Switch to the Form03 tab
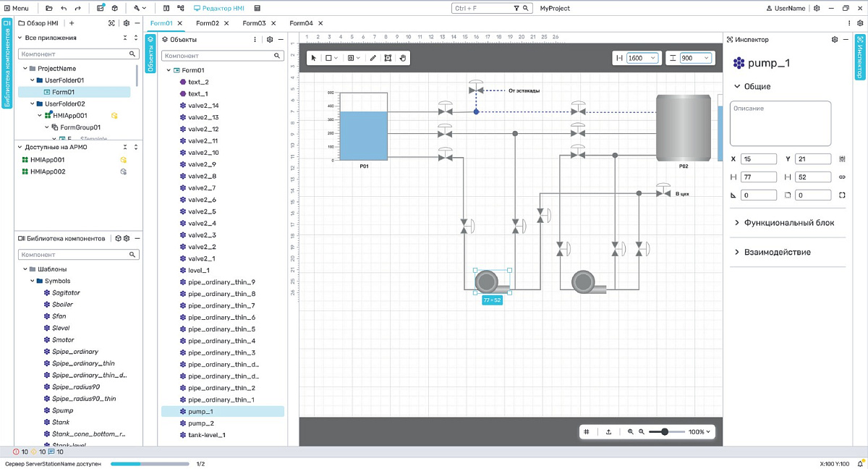Image resolution: width=868 pixels, height=469 pixels. click(254, 23)
